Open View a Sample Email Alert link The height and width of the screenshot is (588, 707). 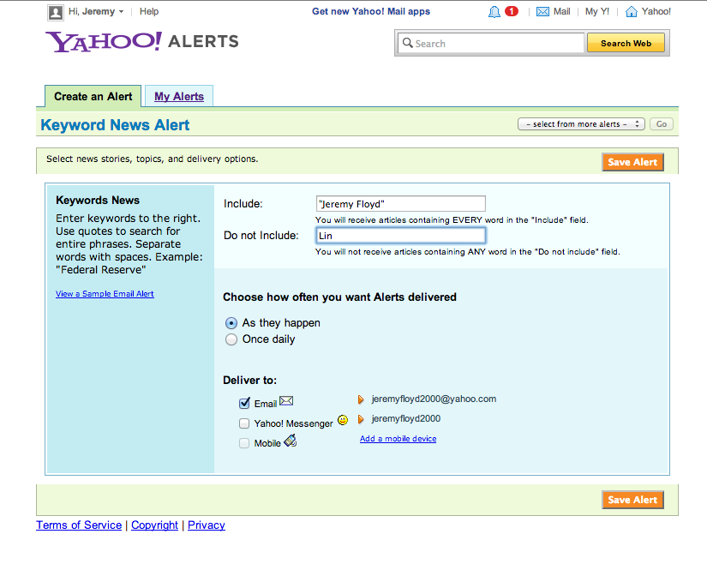(x=105, y=293)
